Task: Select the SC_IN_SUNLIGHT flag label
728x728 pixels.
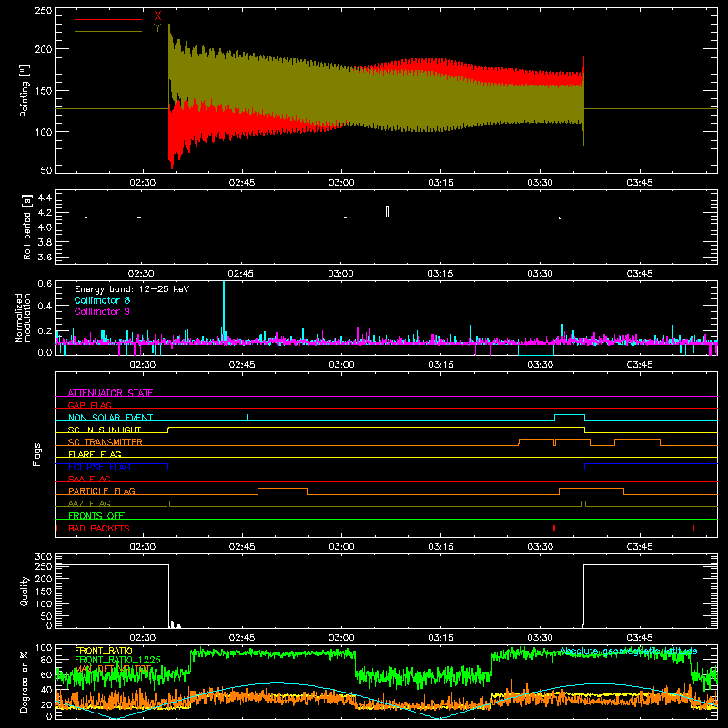Action: (x=105, y=430)
